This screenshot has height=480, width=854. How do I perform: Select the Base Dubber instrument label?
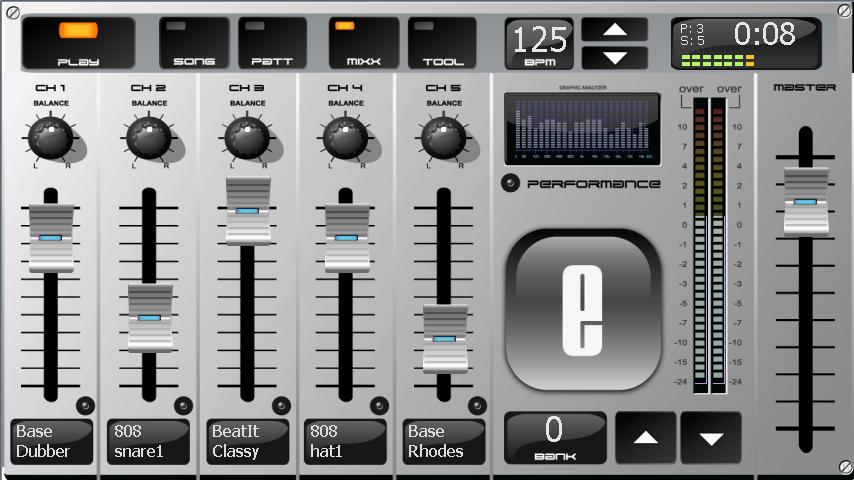[52, 441]
